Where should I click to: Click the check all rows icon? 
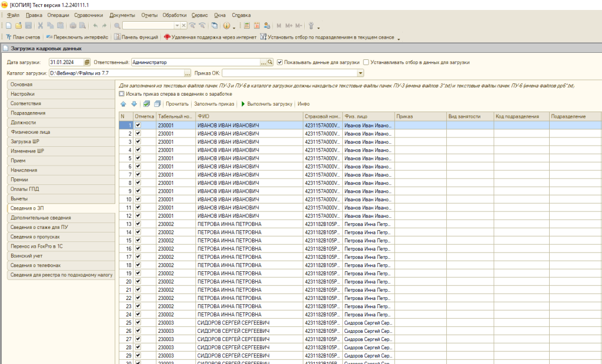[x=146, y=104]
